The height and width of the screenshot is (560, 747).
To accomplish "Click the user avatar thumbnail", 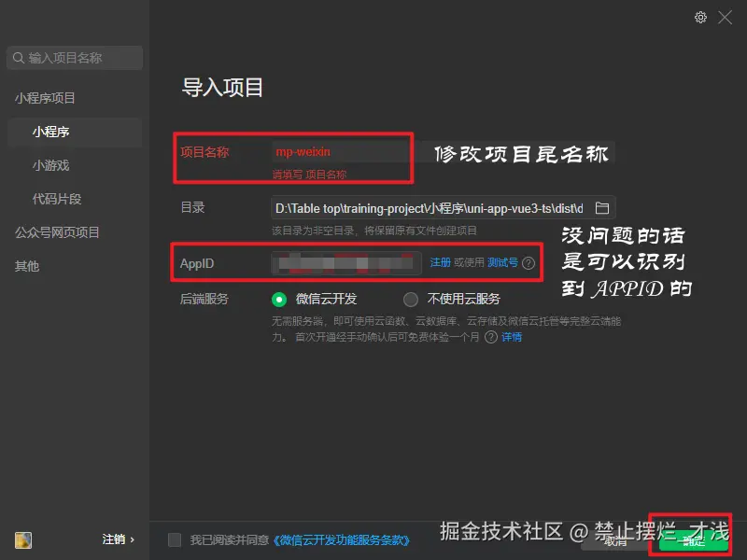I will 22,540.
